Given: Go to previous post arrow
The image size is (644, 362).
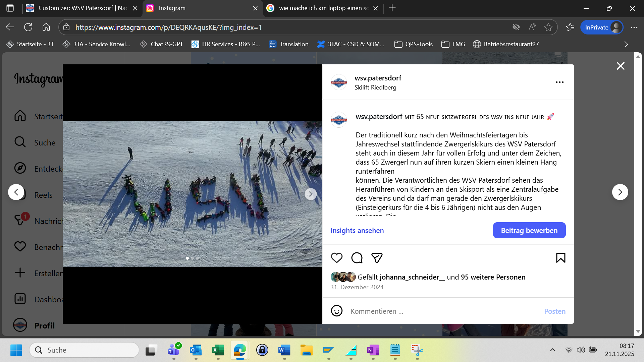Looking at the screenshot, I should (16, 192).
